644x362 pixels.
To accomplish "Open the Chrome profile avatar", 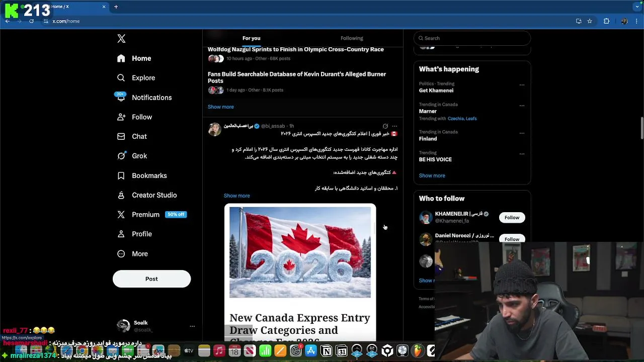I will 624,21.
